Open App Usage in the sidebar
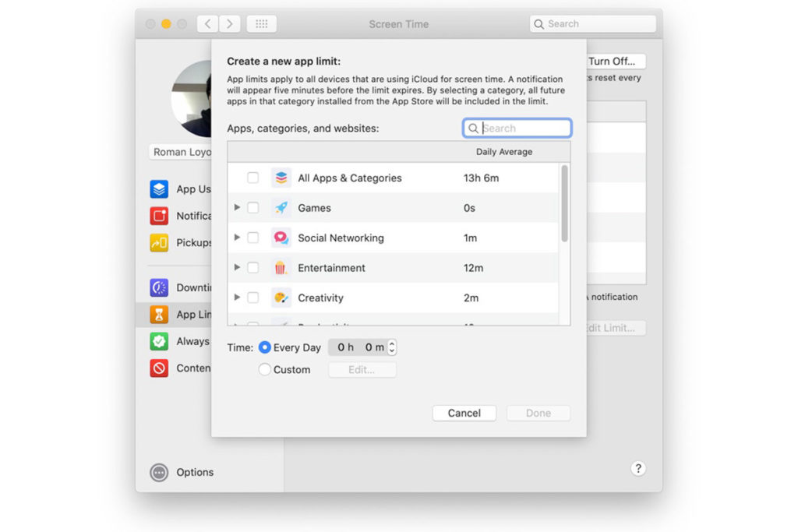Image resolution: width=798 pixels, height=532 pixels. tap(180, 188)
